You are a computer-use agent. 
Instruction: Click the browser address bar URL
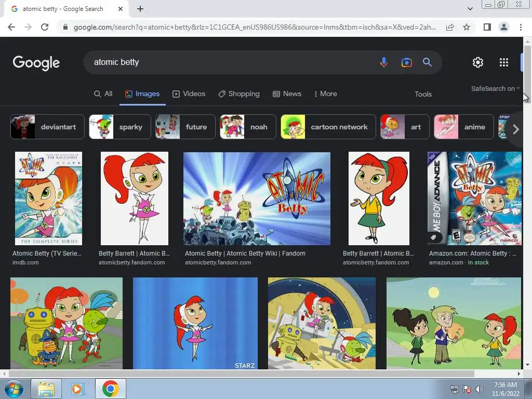coord(255,27)
